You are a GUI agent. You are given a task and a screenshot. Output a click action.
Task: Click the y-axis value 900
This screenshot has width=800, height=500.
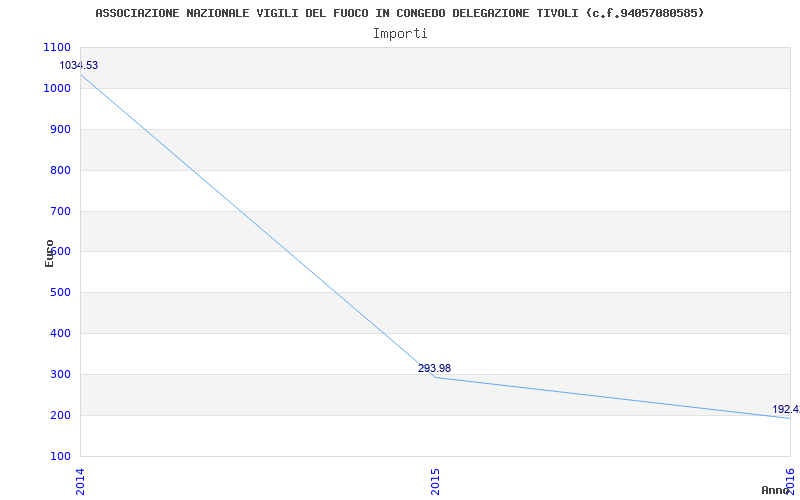pos(60,129)
